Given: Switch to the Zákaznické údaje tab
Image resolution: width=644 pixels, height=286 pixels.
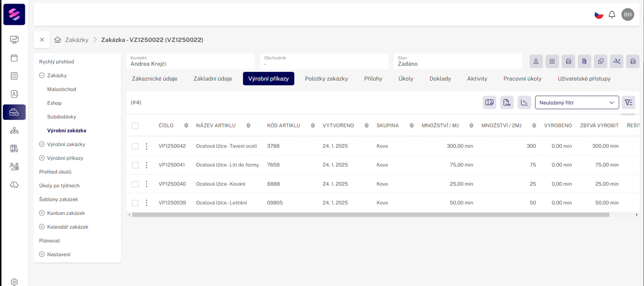Looking at the screenshot, I should (x=154, y=79).
